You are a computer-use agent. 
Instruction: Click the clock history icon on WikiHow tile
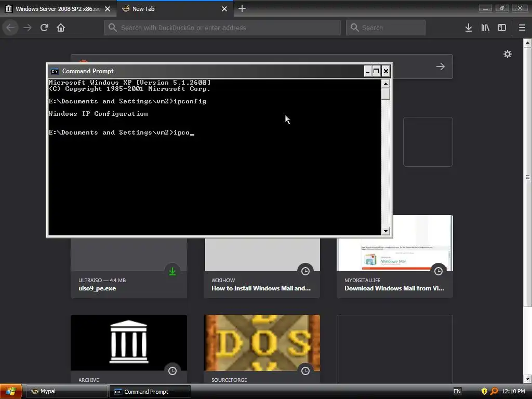coord(305,271)
